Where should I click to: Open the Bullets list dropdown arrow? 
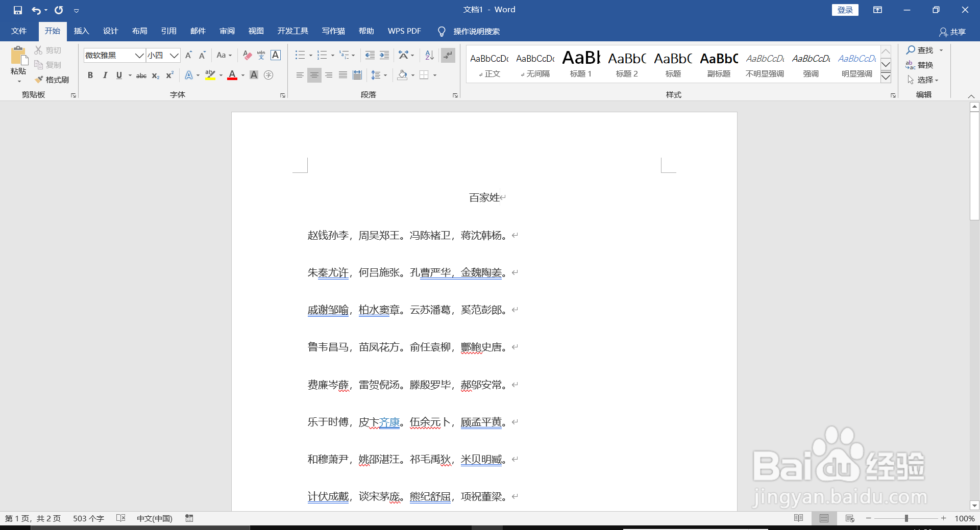point(310,56)
